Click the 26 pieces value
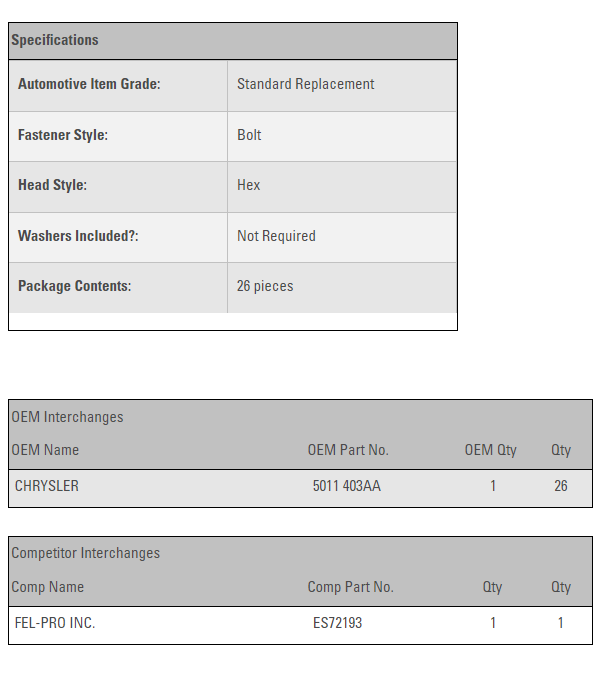Screen dimensions: 616x676 265,286
